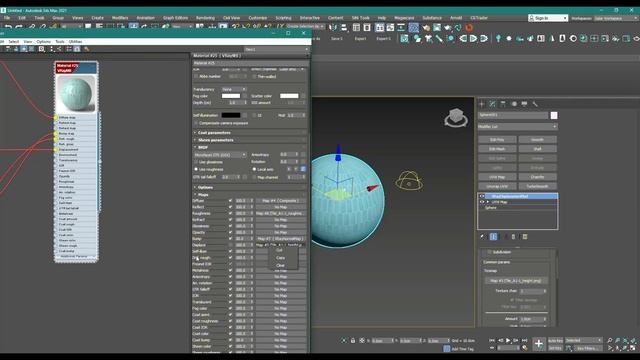
Task: Toggle the Angle Snap icon in toolbar
Action: tap(247, 27)
